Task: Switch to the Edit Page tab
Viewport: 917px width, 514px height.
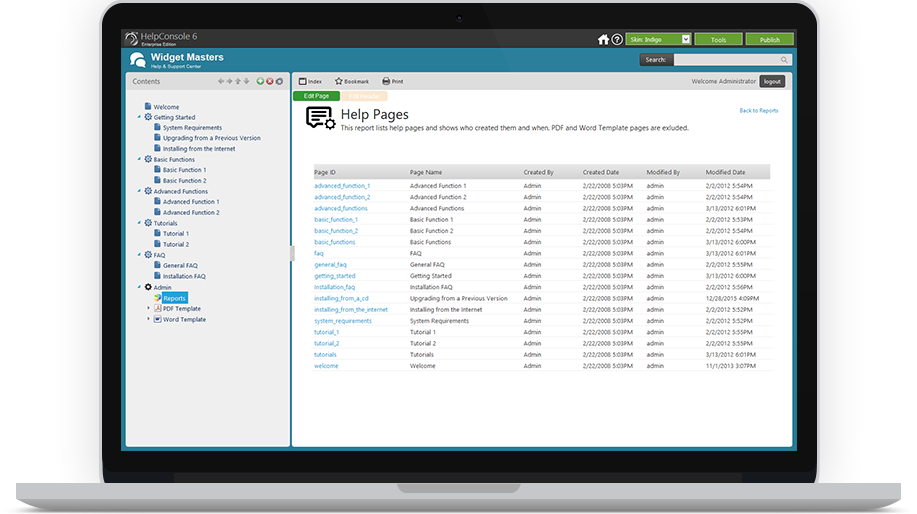Action: click(x=316, y=96)
